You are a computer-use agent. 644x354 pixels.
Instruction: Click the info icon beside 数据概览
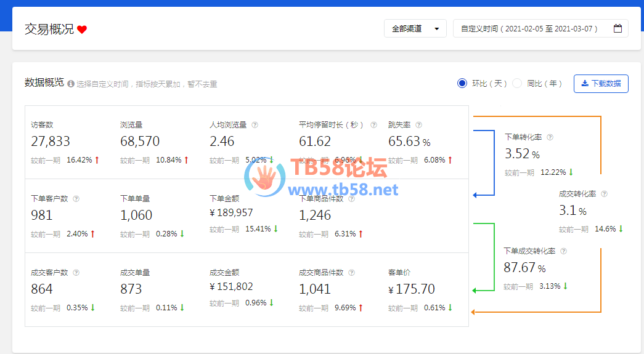pyautogui.click(x=71, y=84)
